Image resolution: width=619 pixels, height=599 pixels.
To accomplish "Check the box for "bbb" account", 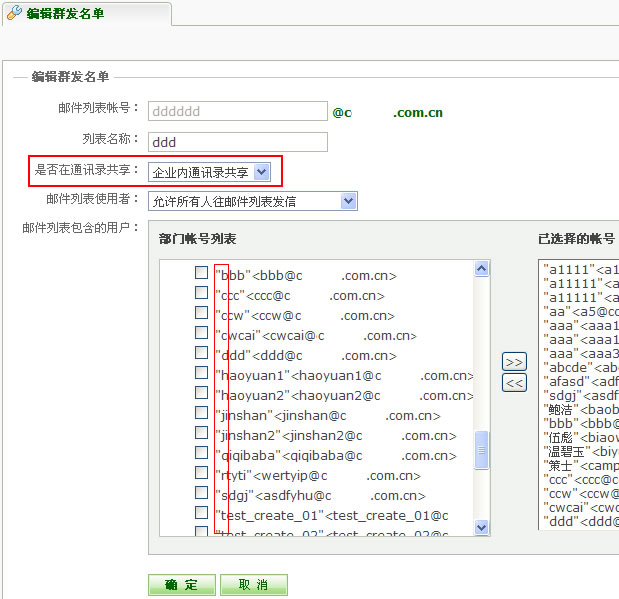I will click(202, 273).
